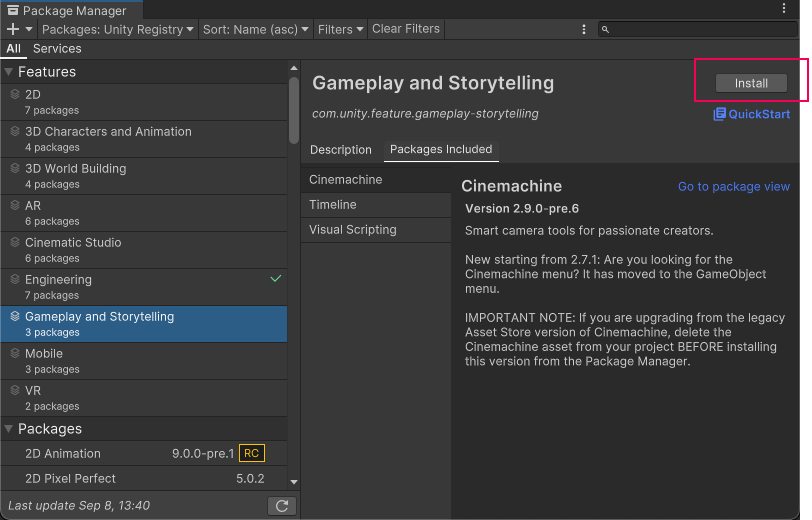Click the RC tag on 2D Animation
Image resolution: width=812 pixels, height=520 pixels.
[252, 454]
